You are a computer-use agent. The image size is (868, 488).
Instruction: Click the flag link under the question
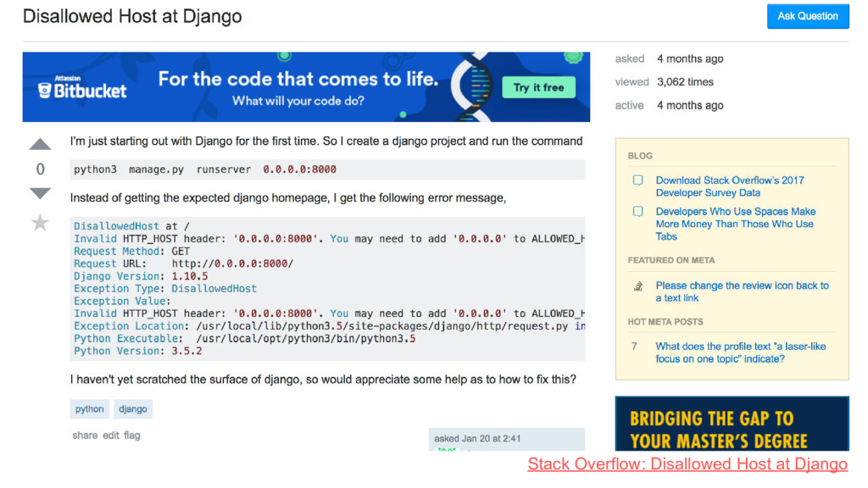131,435
